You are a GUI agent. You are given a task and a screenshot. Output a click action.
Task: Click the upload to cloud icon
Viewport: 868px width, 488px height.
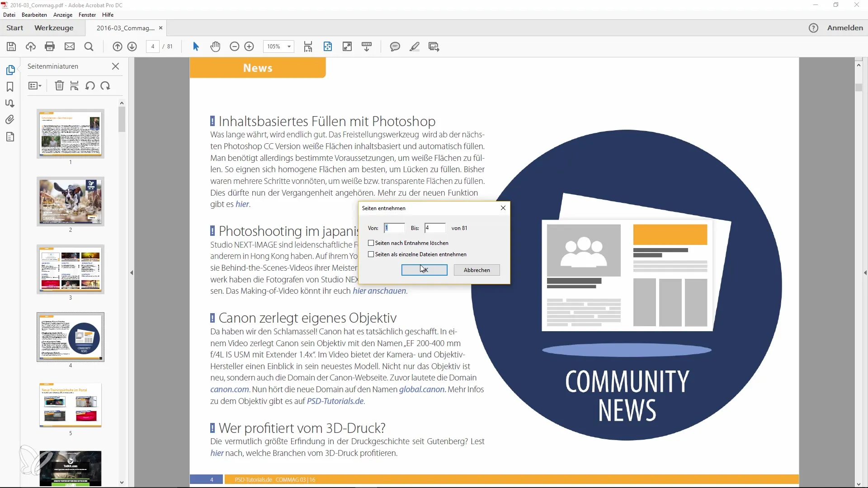(31, 47)
